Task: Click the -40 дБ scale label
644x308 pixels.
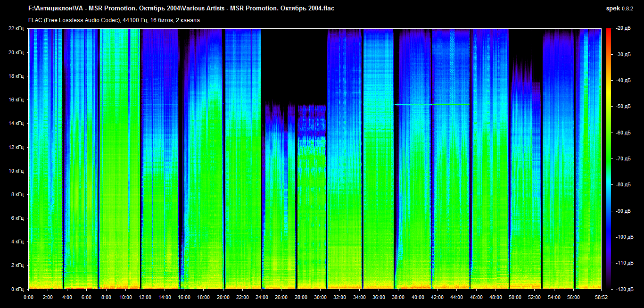Action: pyautogui.click(x=622, y=80)
